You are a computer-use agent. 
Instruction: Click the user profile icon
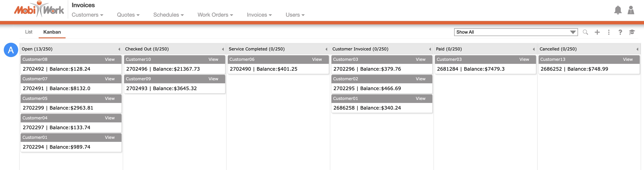tap(631, 10)
